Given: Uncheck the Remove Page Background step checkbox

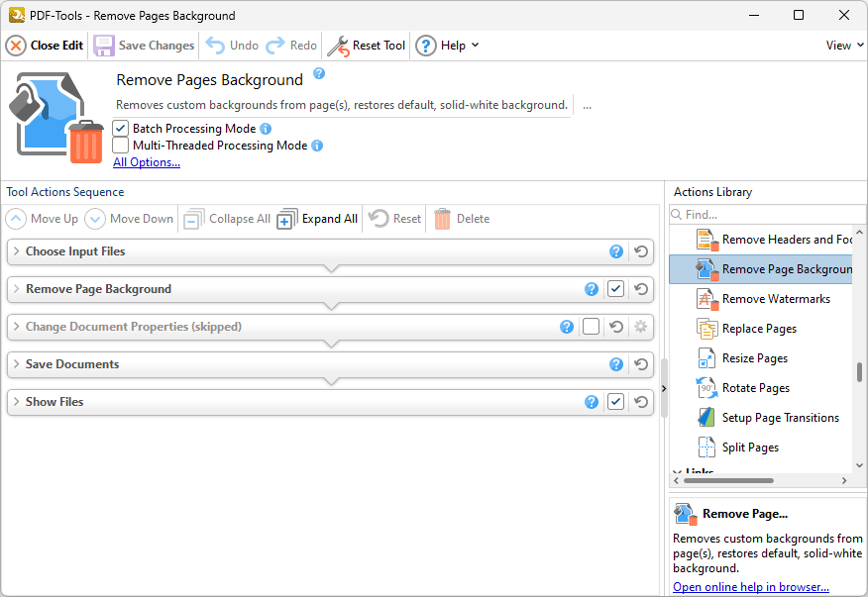Looking at the screenshot, I should click(615, 289).
